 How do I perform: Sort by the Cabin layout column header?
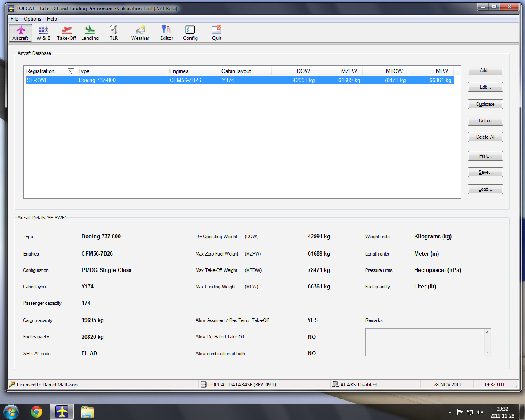pos(245,71)
